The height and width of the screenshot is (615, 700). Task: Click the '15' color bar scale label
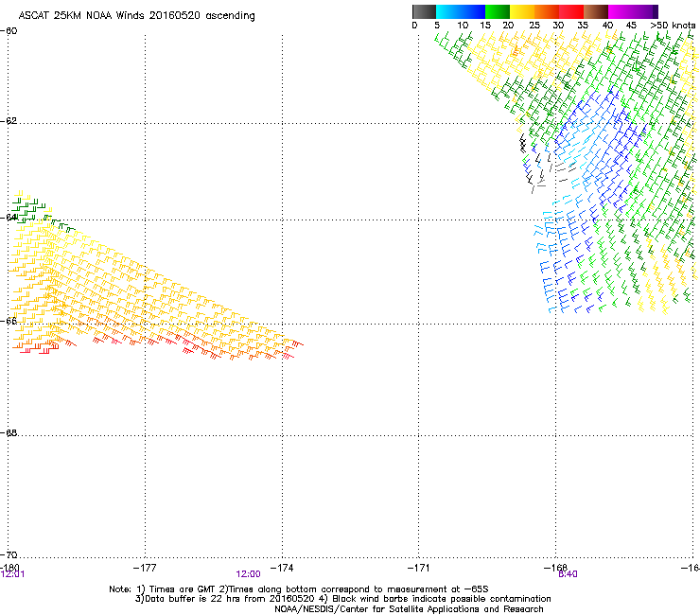[485, 26]
